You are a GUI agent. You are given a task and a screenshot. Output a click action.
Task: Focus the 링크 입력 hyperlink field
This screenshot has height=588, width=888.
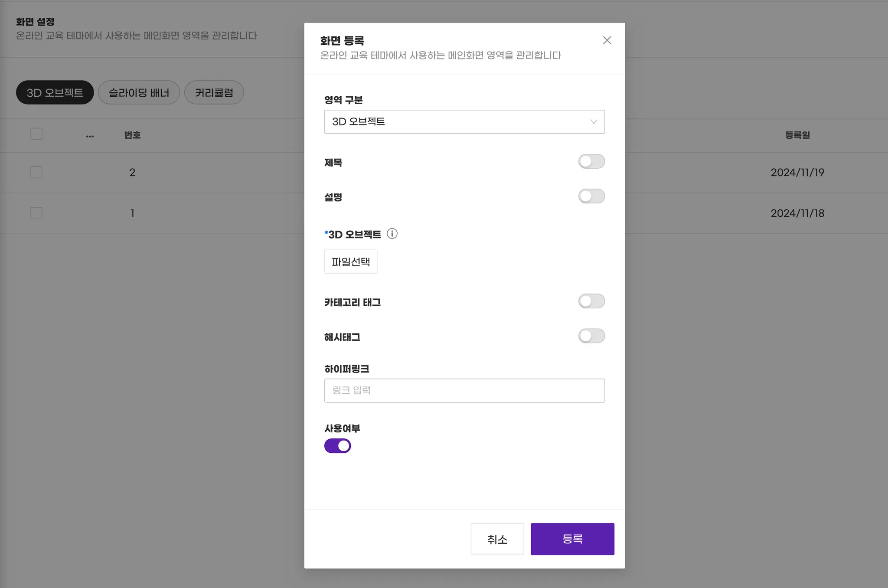pyautogui.click(x=464, y=390)
